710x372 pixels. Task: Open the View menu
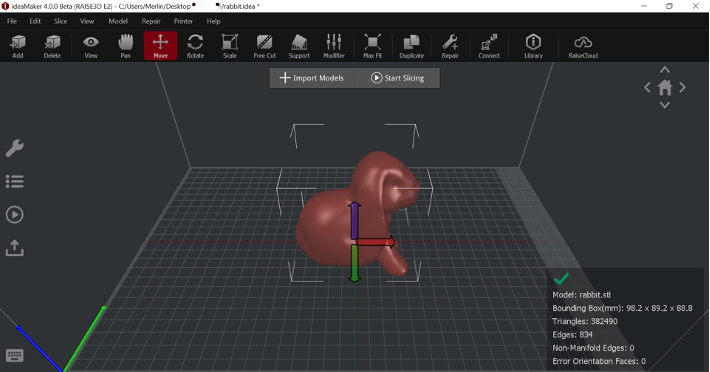pyautogui.click(x=87, y=21)
